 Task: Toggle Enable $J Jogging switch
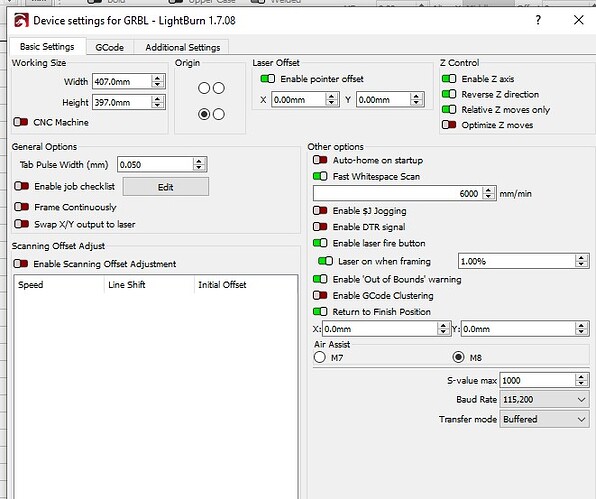320,211
